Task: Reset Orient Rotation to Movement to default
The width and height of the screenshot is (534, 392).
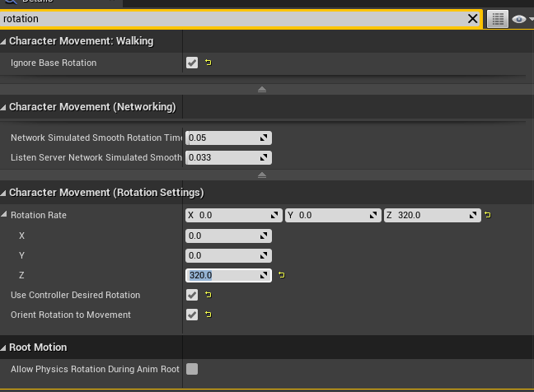Action: (208, 315)
